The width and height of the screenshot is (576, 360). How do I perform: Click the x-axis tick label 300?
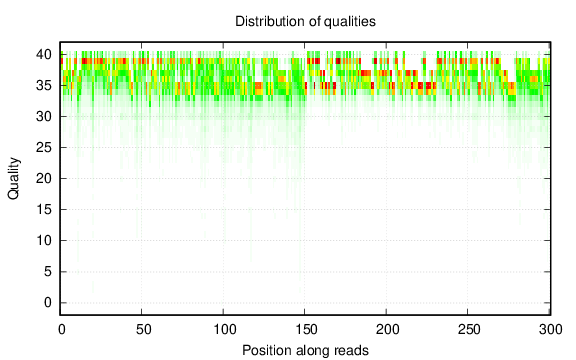click(551, 330)
